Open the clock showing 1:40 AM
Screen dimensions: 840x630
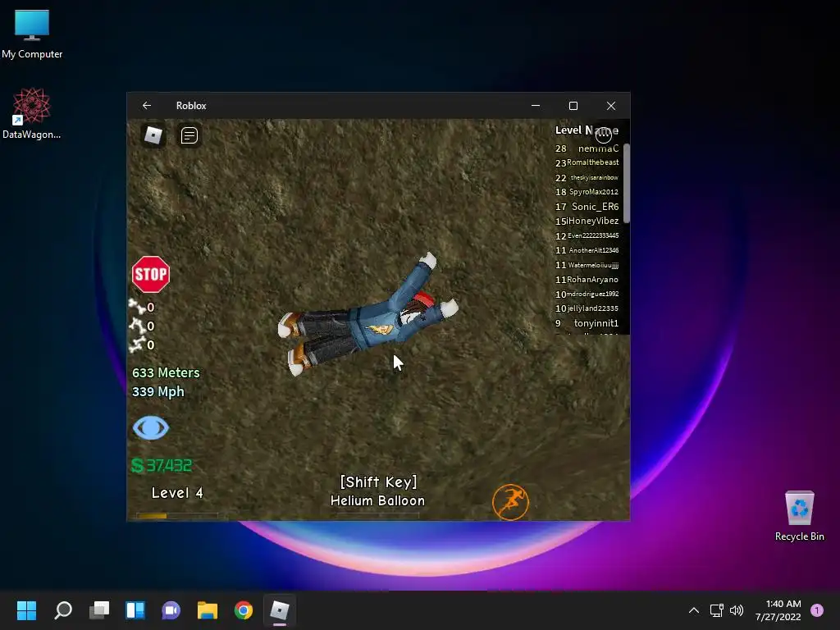tap(778, 610)
